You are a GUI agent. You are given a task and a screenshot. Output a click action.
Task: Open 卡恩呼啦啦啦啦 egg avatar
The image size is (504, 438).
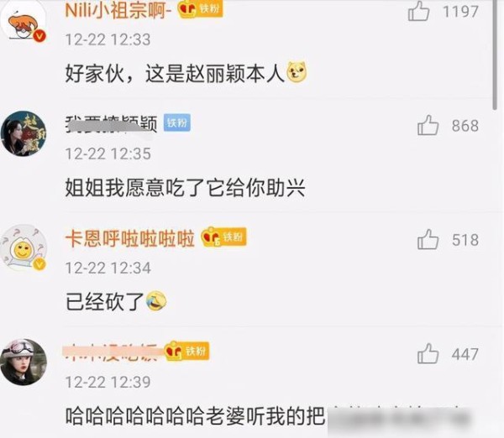24,248
